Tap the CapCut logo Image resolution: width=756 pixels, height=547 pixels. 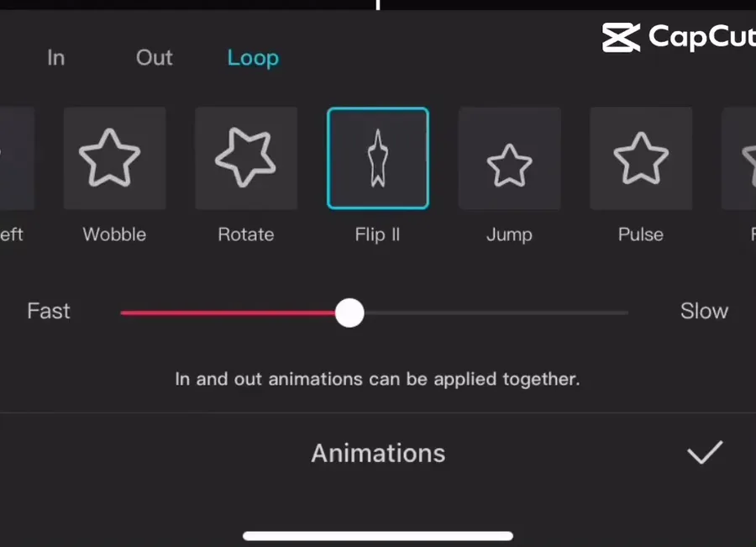pos(679,37)
